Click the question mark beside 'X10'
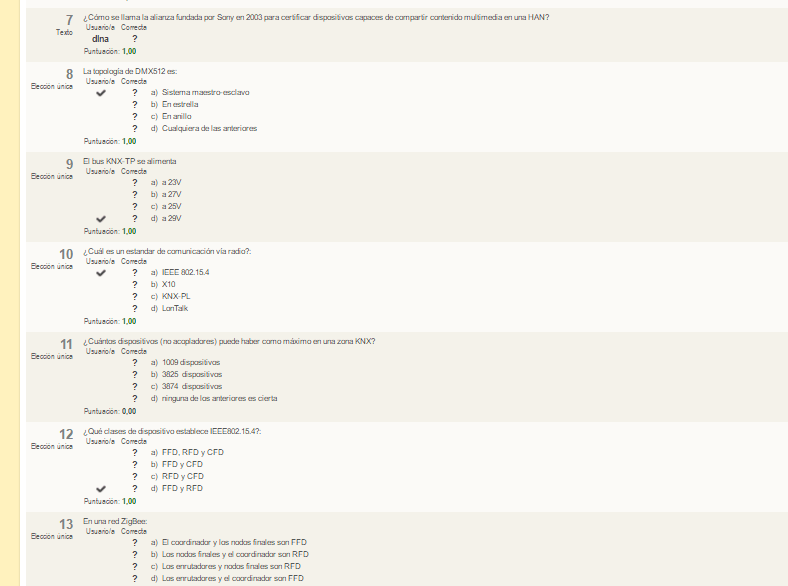 click(x=135, y=284)
